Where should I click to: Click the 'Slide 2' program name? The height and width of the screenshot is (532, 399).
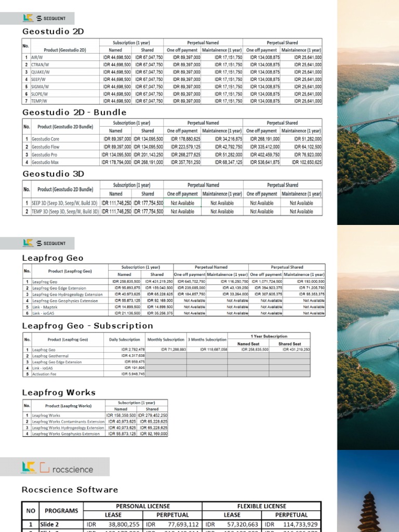point(49,525)
